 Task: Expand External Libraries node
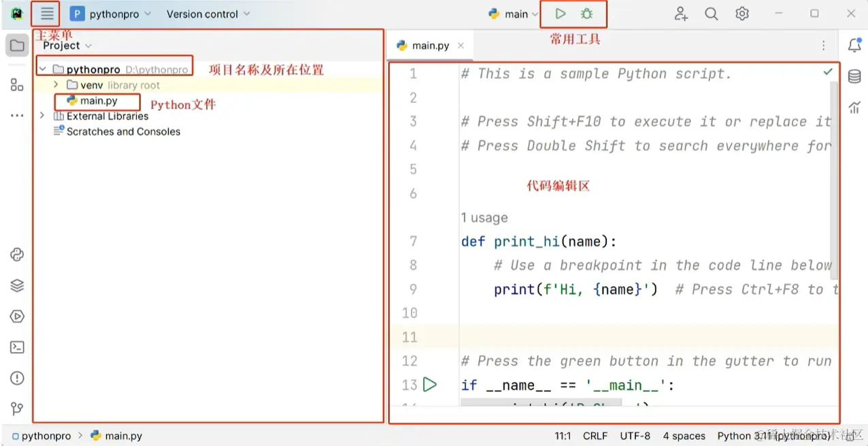(x=43, y=116)
